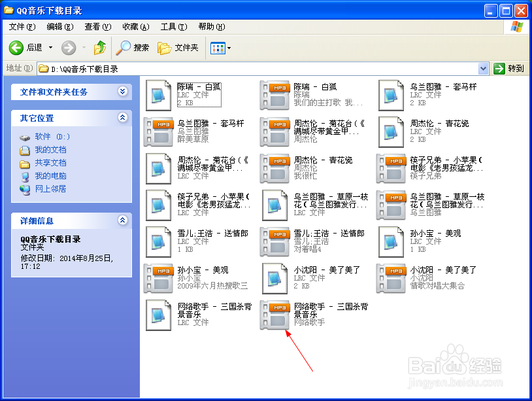Select the 周杰伦 - 菊花台 MP3 file icon
This screenshot has width=532, height=401.
pos(274,132)
